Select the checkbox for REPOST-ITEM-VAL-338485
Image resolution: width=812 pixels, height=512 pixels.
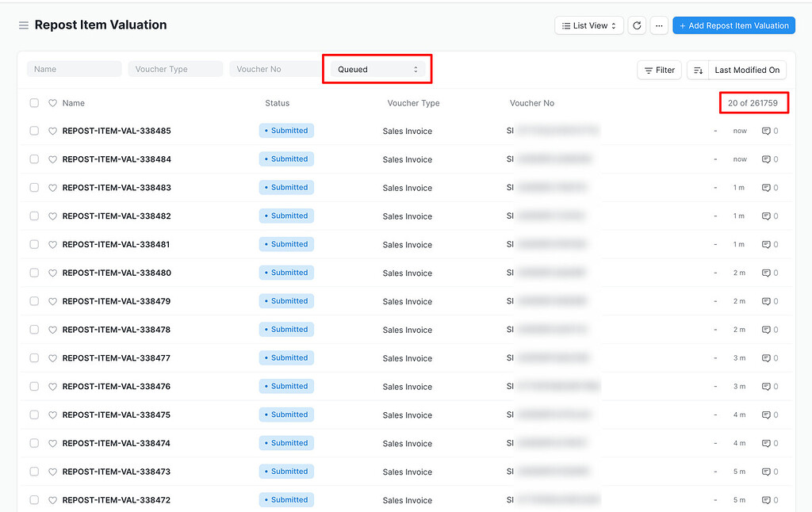pyautogui.click(x=34, y=130)
